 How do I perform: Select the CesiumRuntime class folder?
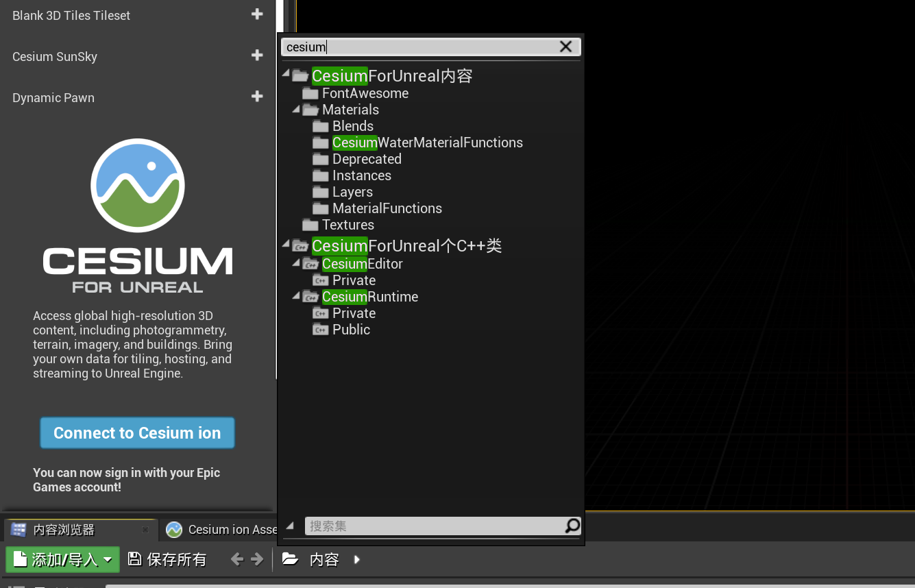pyautogui.click(x=369, y=297)
